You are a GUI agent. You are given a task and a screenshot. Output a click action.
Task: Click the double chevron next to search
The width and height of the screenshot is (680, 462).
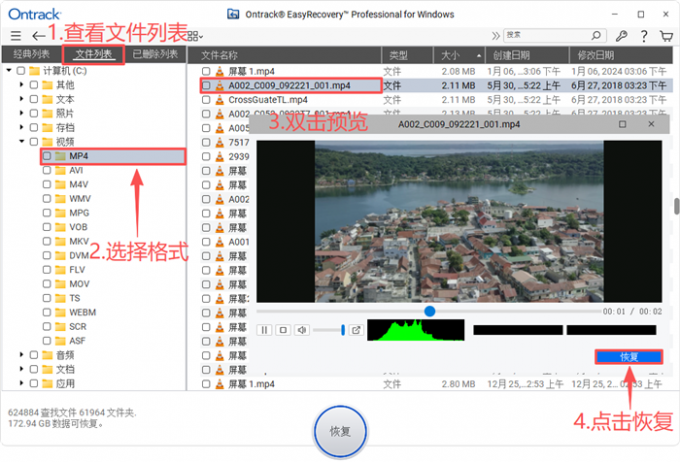tap(495, 36)
